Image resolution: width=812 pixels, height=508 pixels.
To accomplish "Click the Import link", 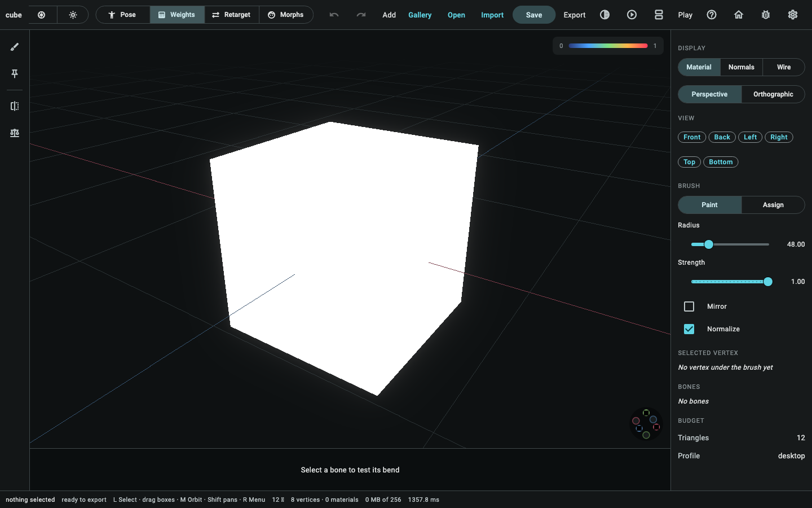I will click(492, 15).
